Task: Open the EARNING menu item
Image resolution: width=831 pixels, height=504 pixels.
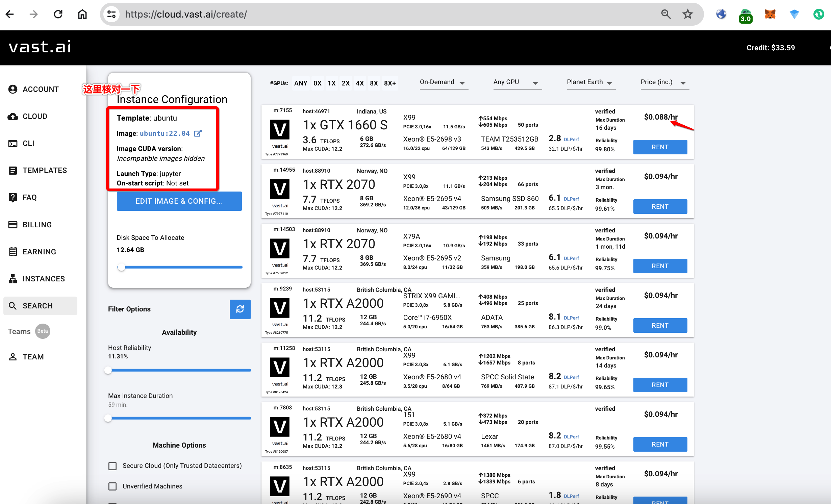Action: [x=41, y=252]
